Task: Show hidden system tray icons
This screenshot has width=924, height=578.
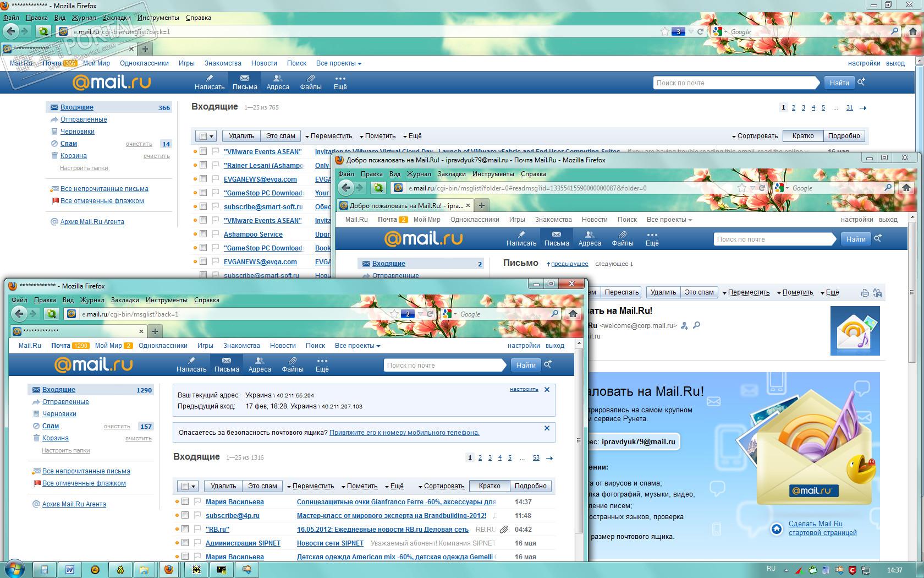Action: [x=785, y=570]
